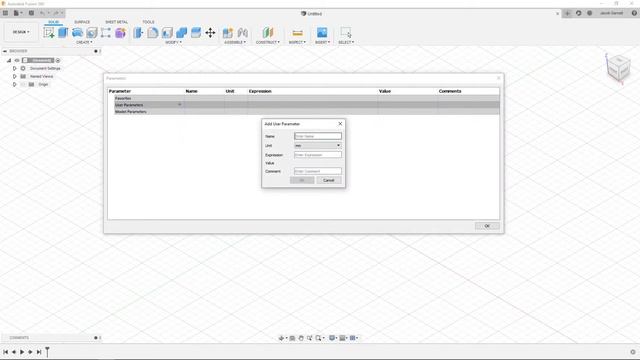
Task: Open the Help question mark icon
Action: point(634,13)
